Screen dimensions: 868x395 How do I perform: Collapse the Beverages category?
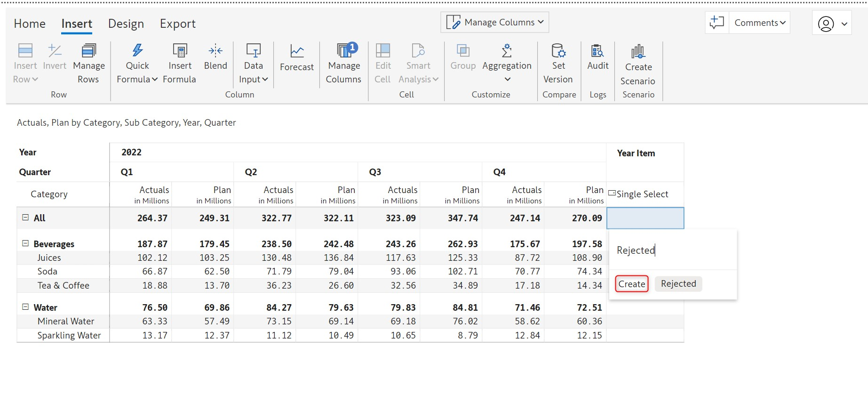[25, 243]
